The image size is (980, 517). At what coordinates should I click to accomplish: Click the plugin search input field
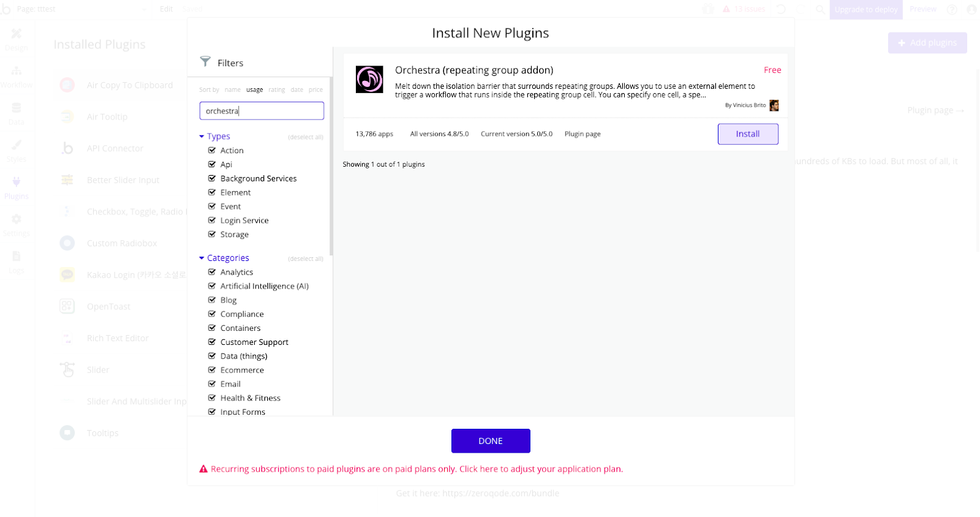pyautogui.click(x=262, y=111)
